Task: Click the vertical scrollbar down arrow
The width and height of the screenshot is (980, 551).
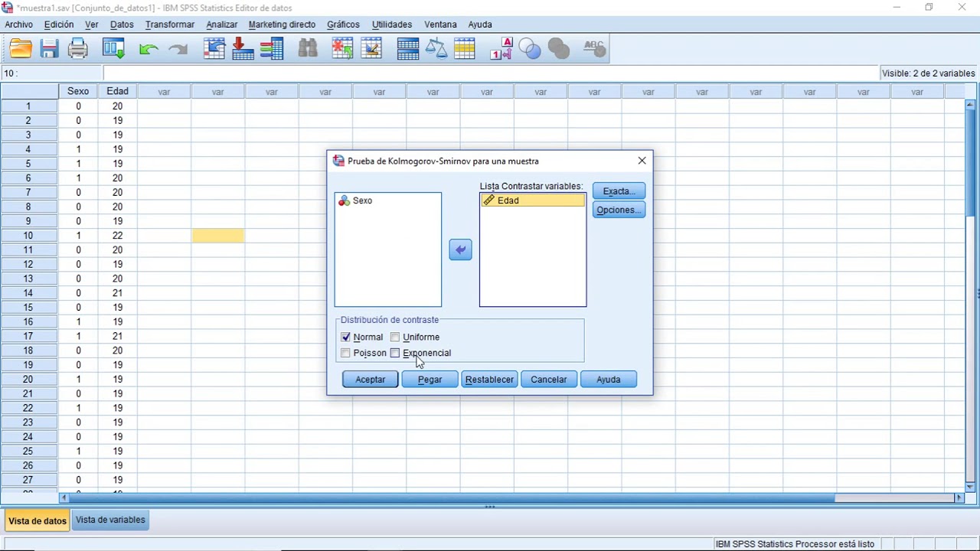Action: [971, 487]
